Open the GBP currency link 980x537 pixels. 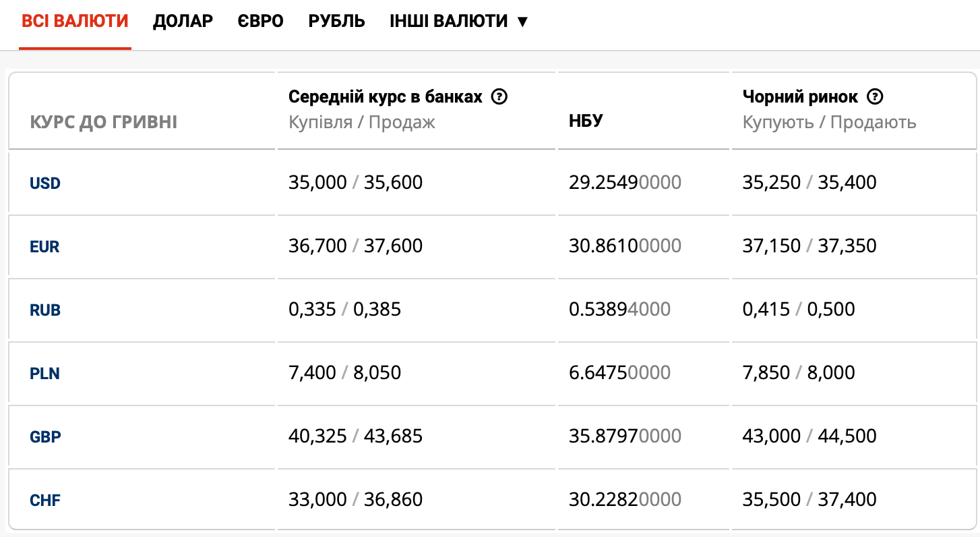(x=45, y=436)
